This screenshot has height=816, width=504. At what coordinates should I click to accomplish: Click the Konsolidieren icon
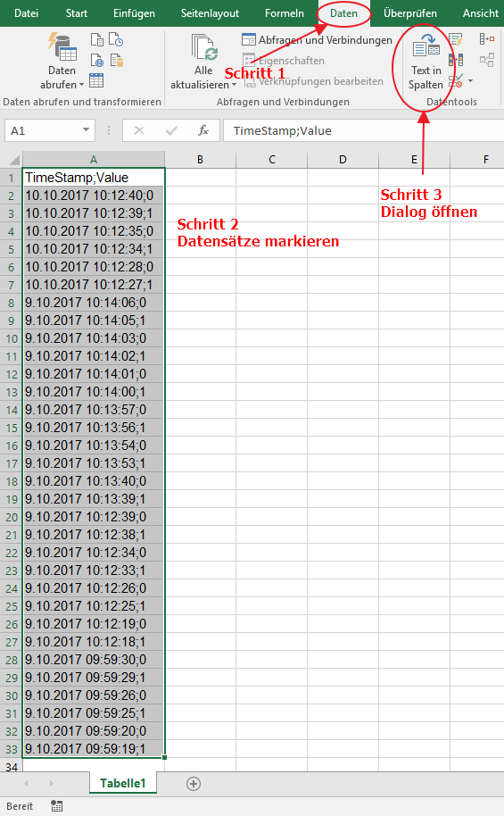[487, 39]
